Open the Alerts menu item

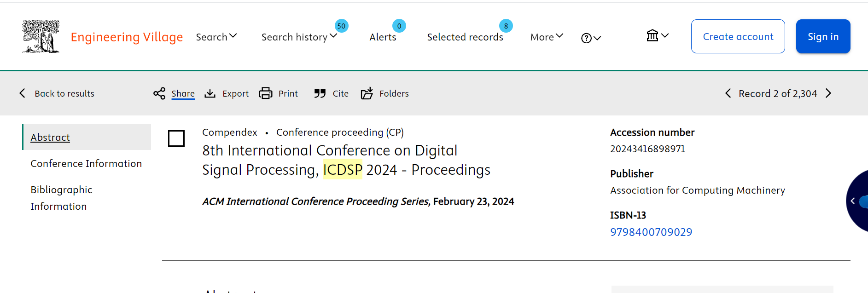tap(383, 37)
